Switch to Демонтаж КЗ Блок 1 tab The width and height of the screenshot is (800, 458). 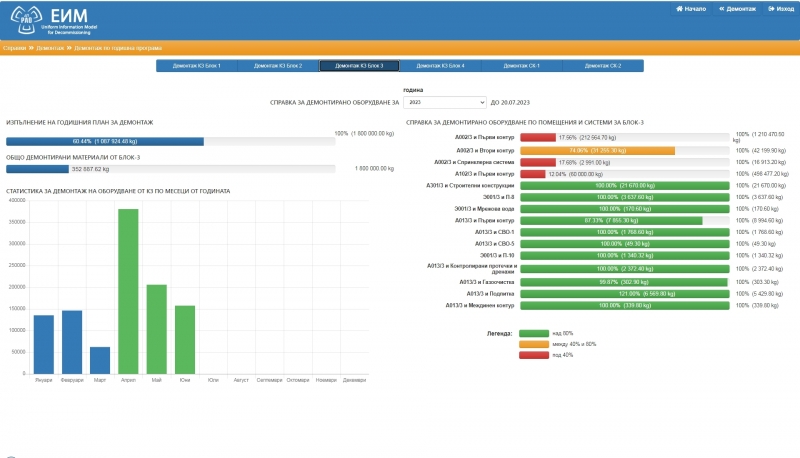click(197, 66)
